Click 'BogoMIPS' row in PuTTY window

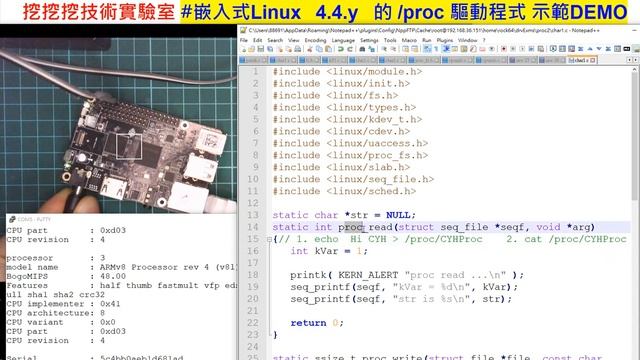coord(121,276)
